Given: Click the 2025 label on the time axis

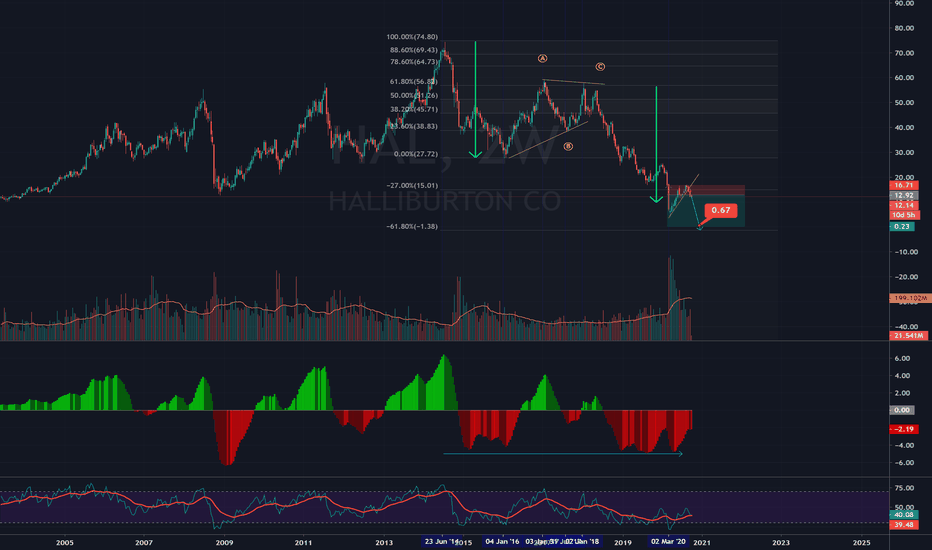Looking at the screenshot, I should coord(861,542).
